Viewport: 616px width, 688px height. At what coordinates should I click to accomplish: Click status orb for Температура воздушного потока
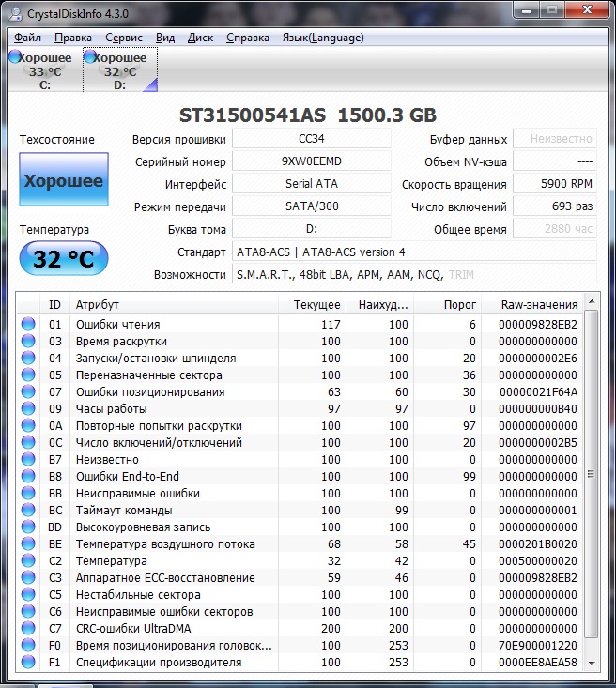coord(28,543)
